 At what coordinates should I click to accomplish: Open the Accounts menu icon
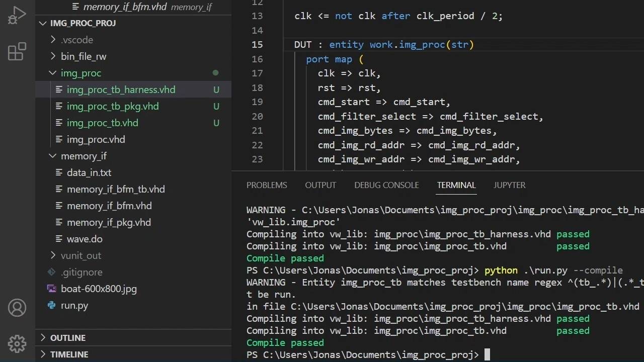[x=17, y=308]
